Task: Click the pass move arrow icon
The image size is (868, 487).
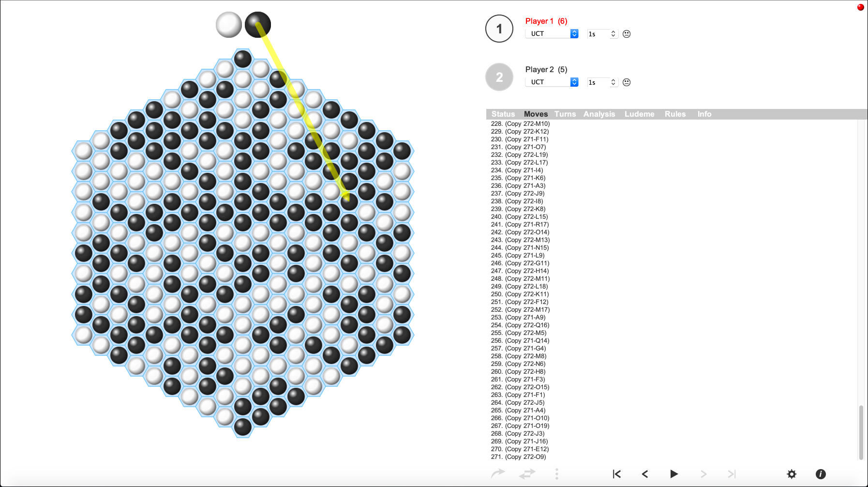Action: point(498,473)
